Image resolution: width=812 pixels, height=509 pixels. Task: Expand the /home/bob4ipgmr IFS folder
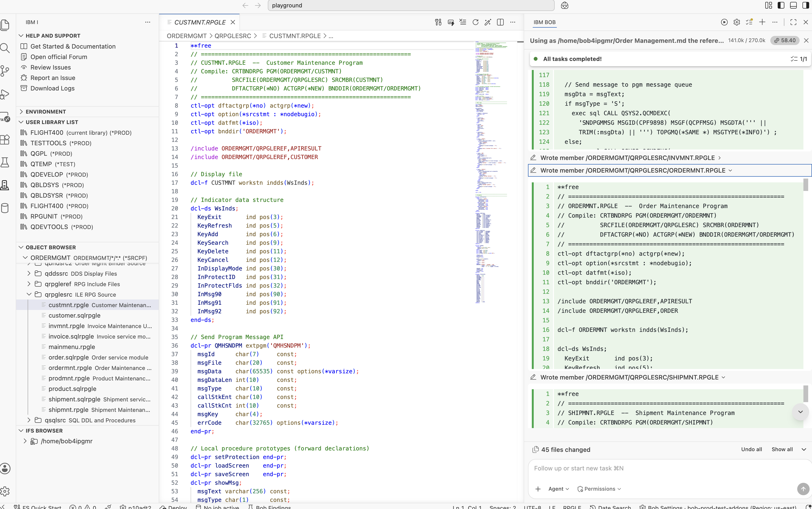tap(25, 441)
